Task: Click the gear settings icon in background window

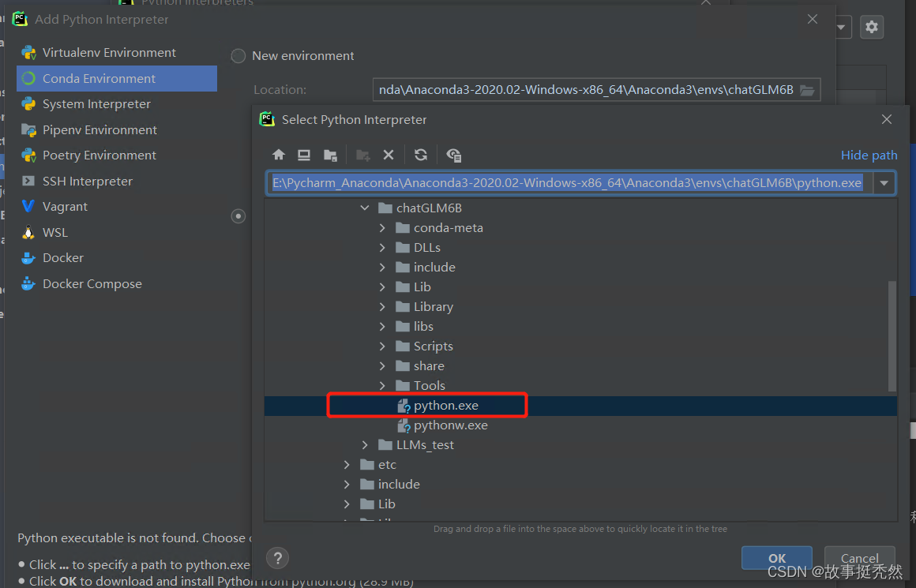Action: tap(872, 27)
